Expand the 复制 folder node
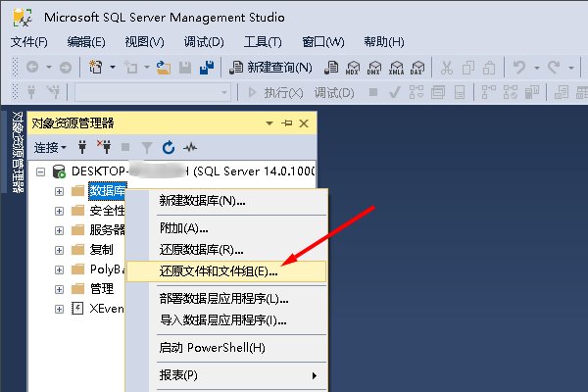The height and width of the screenshot is (392, 588). (59, 250)
